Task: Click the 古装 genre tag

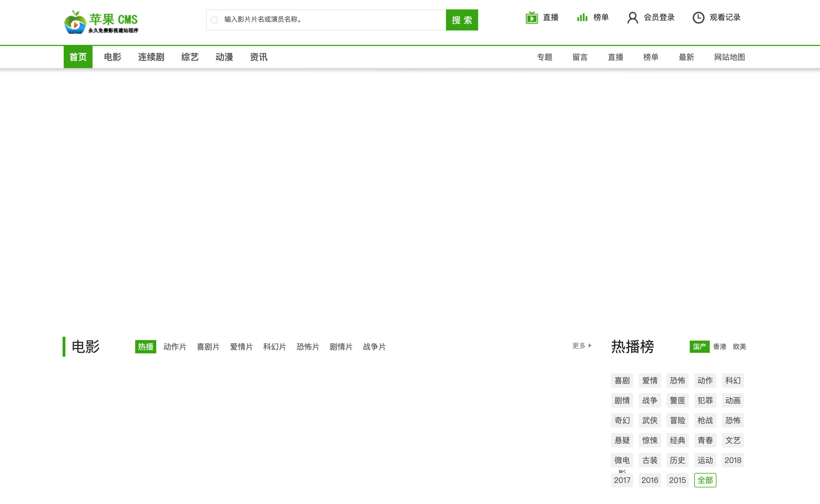Action: [650, 460]
